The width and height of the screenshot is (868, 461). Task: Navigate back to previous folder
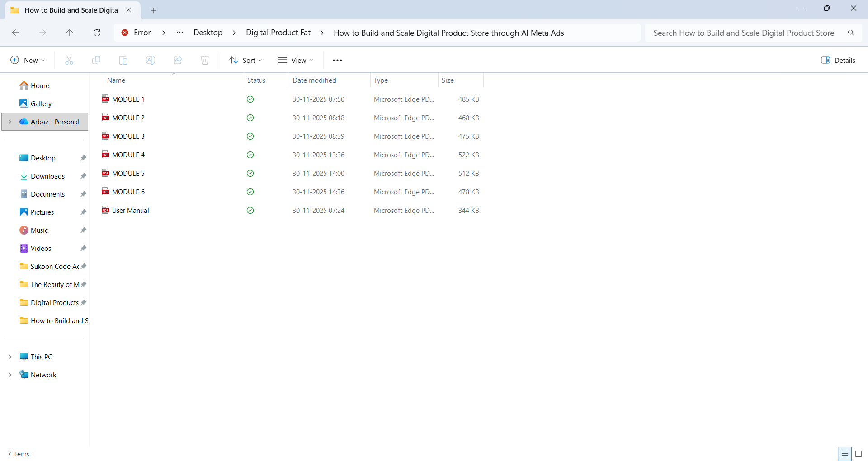[15, 33]
